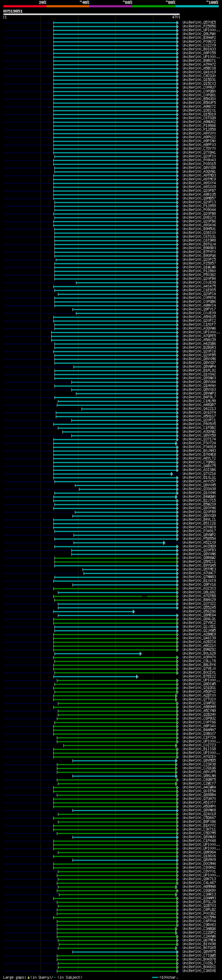Screen dimensions: 222x980
Task: Click the UniRef100_Q37174 label
Action: pos(199,439)
